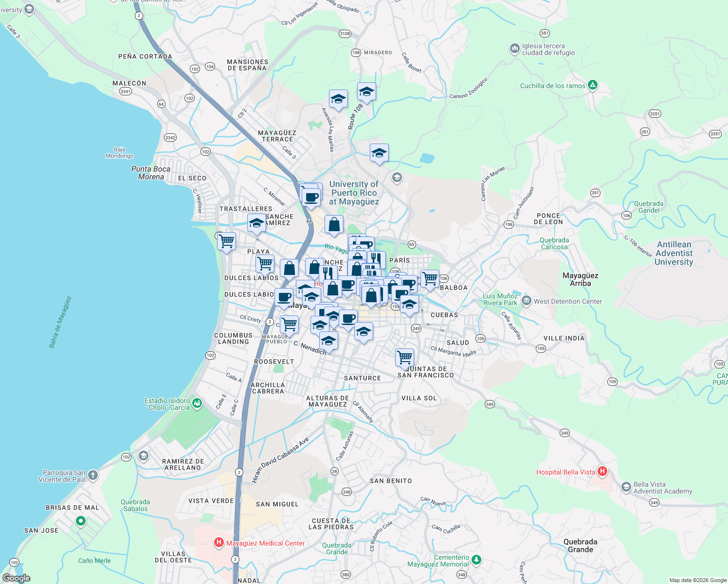Click the Google logo
This screenshot has width=728, height=584.
pyautogui.click(x=17, y=578)
